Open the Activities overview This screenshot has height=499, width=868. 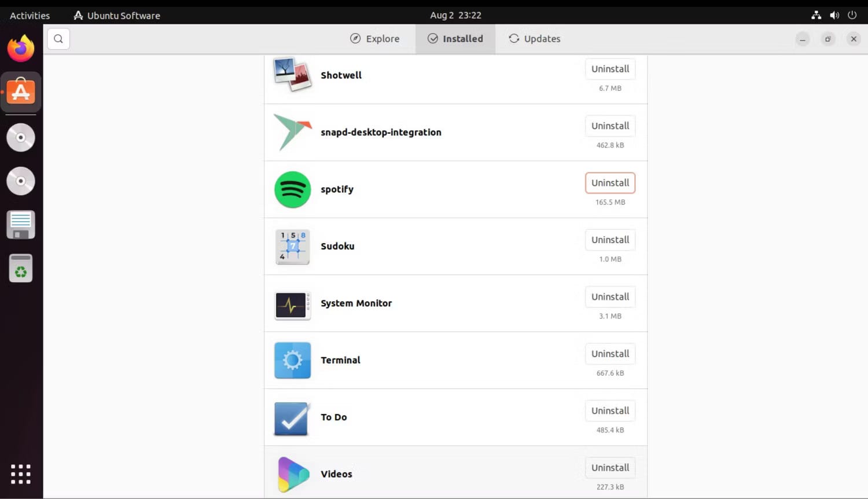(29, 15)
